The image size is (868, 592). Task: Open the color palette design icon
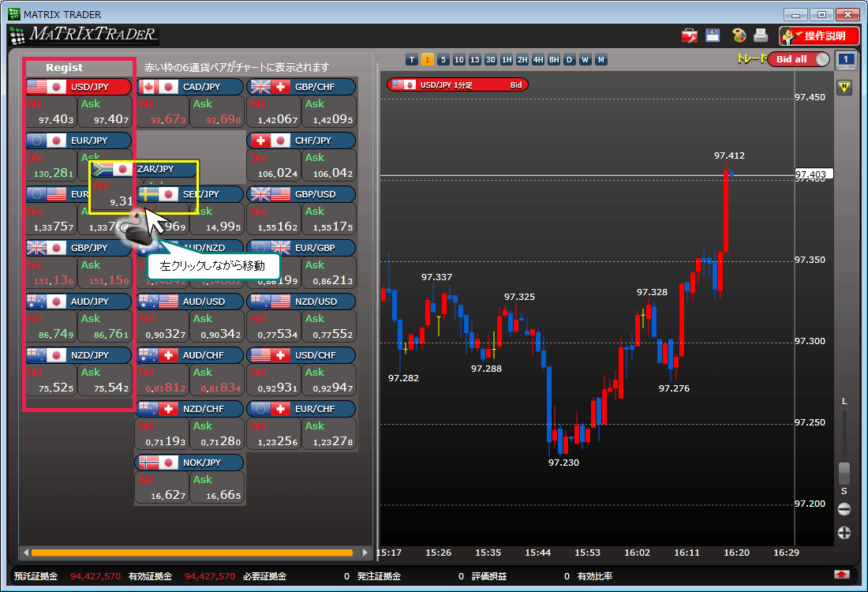pyautogui.click(x=739, y=36)
